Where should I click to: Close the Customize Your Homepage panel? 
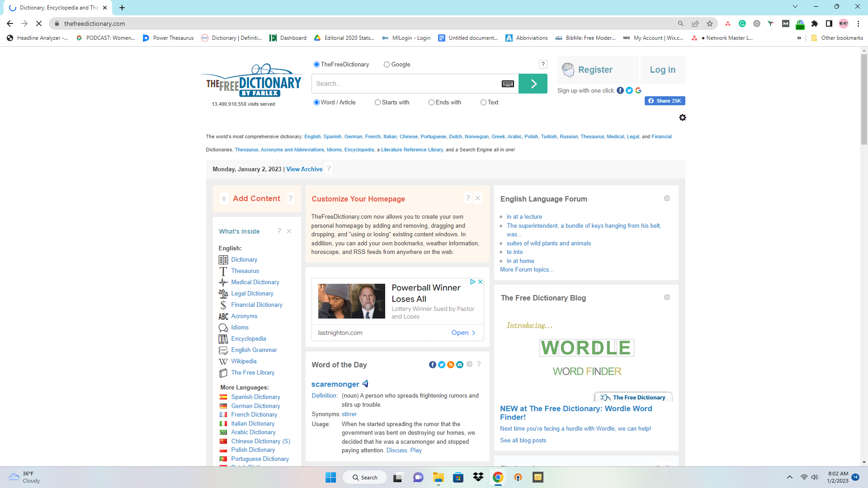pos(478,198)
